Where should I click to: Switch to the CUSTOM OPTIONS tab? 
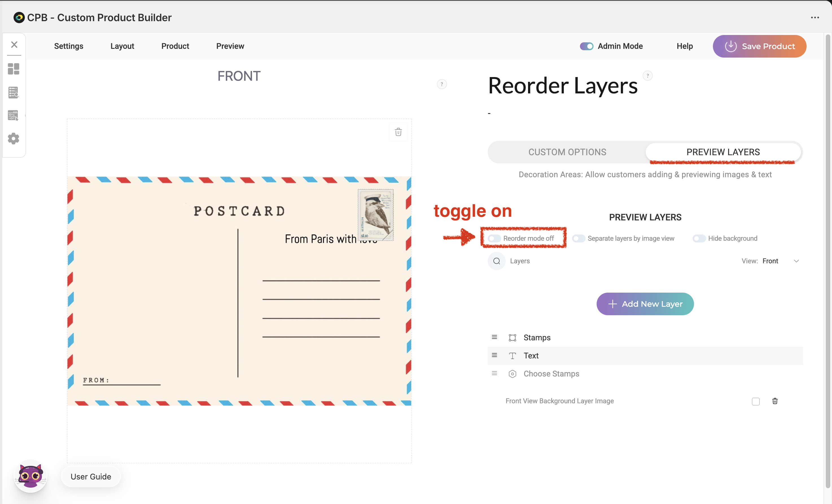pyautogui.click(x=567, y=152)
